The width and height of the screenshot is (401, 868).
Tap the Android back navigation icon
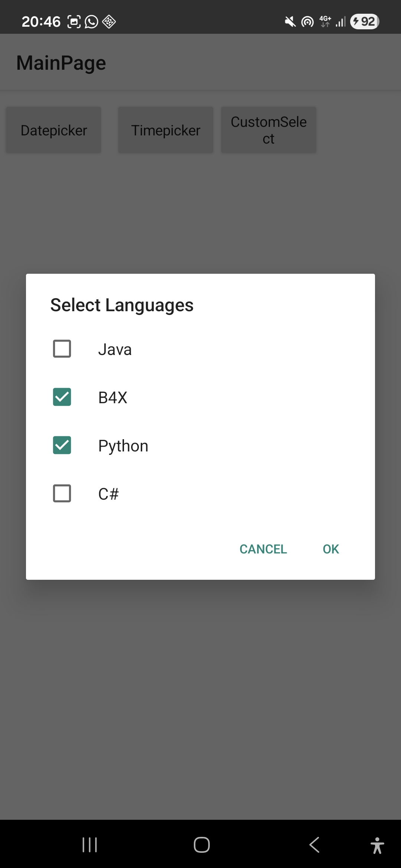coord(314,845)
